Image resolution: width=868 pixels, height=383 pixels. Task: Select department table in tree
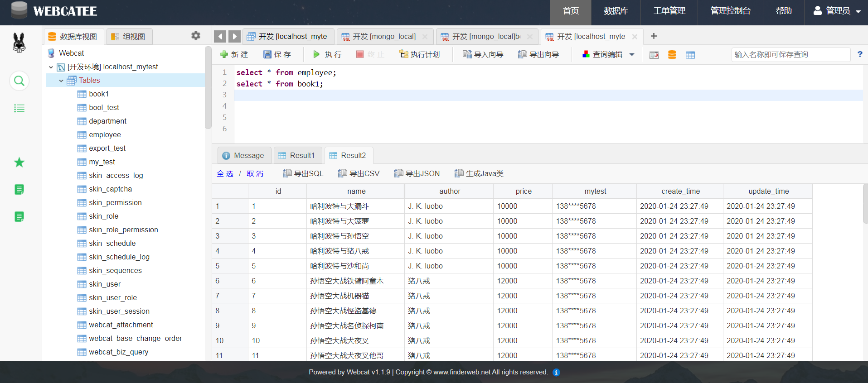(107, 121)
